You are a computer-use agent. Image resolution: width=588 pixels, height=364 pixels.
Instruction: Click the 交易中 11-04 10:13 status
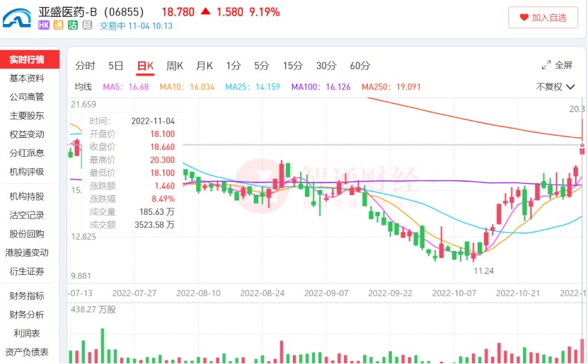(x=136, y=26)
